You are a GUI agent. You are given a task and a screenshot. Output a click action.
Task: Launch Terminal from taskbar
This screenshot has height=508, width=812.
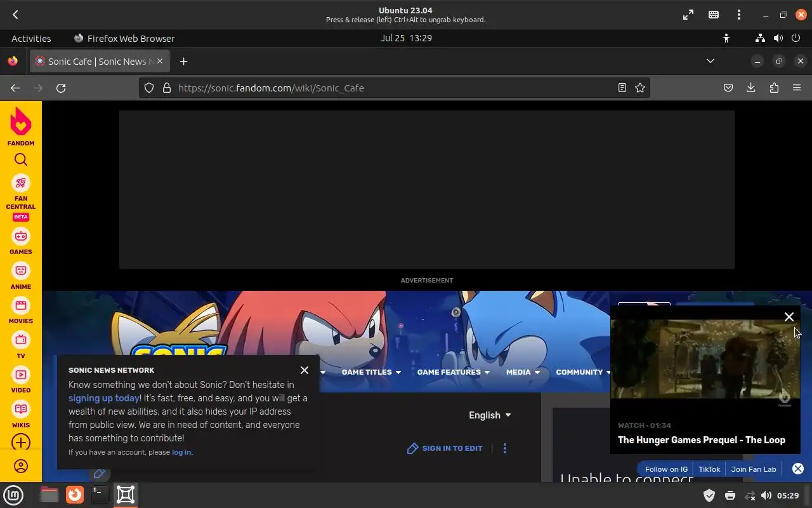(99, 495)
